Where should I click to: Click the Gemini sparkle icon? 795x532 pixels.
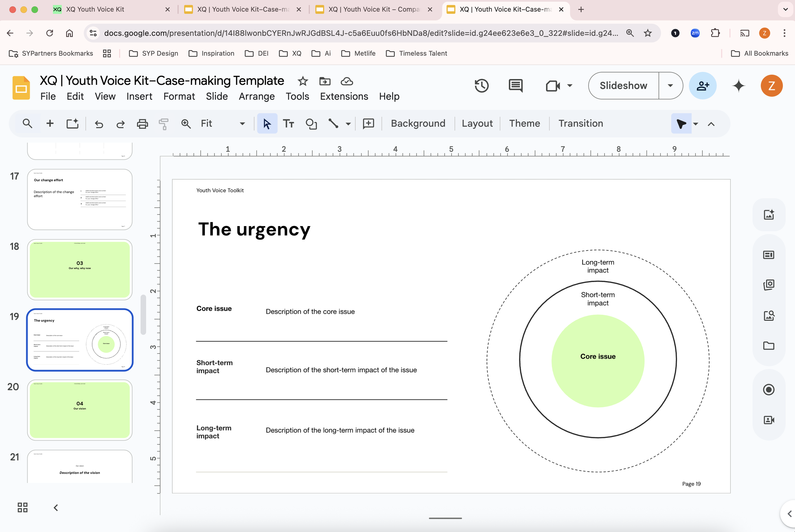[x=738, y=85]
